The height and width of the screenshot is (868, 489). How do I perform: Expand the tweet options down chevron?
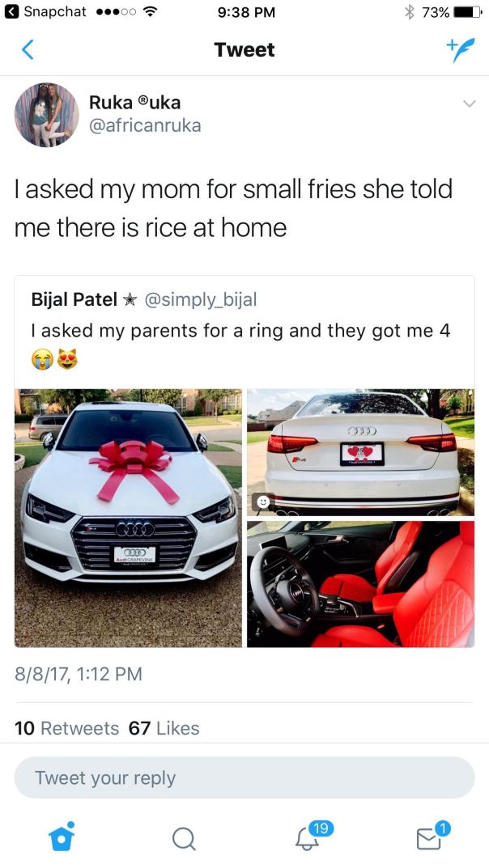point(469,104)
